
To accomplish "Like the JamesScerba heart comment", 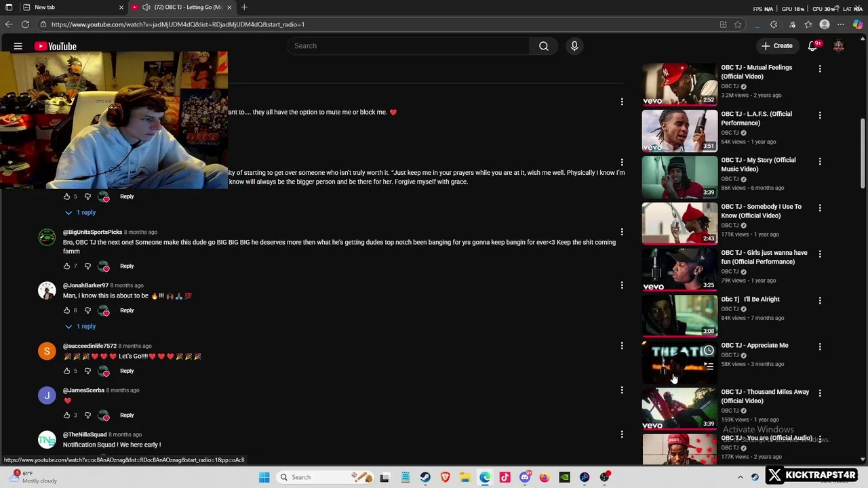I will pyautogui.click(x=66, y=415).
